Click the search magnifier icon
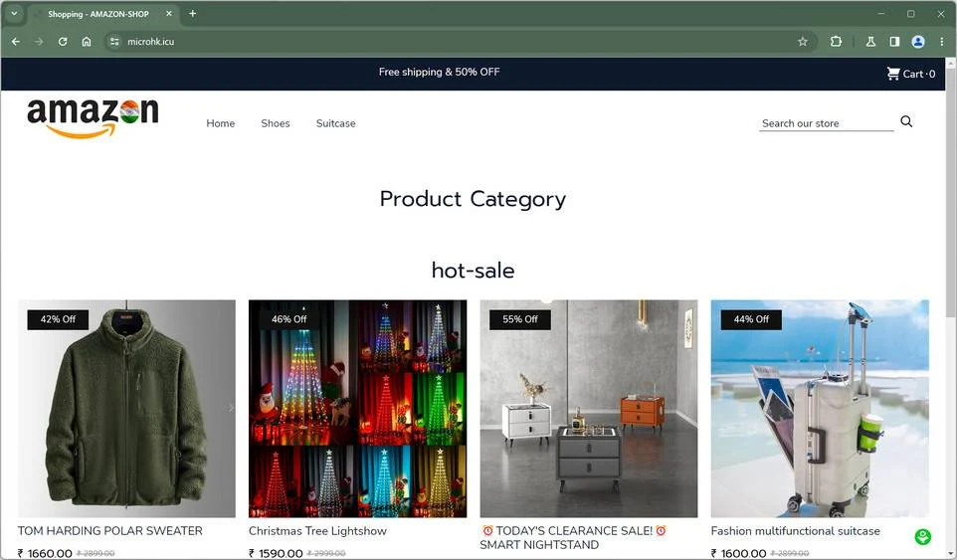Viewport: 957px width, 560px height. tap(906, 121)
